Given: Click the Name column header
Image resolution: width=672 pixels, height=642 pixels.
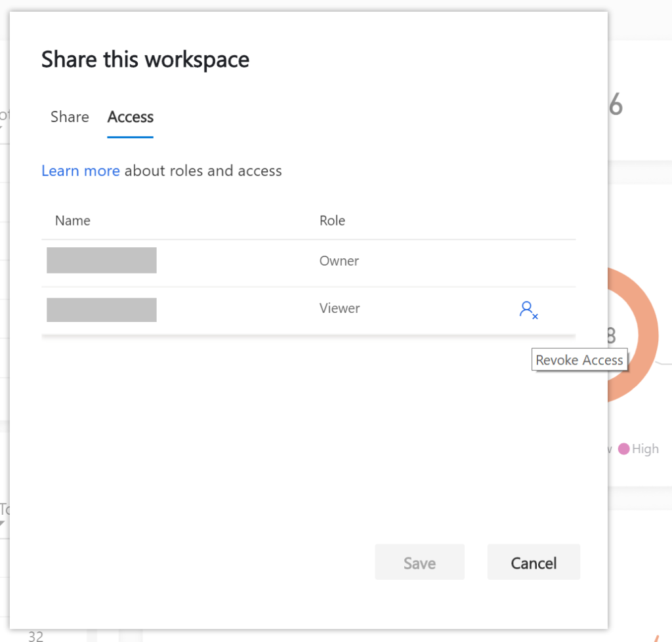Looking at the screenshot, I should click(x=72, y=220).
